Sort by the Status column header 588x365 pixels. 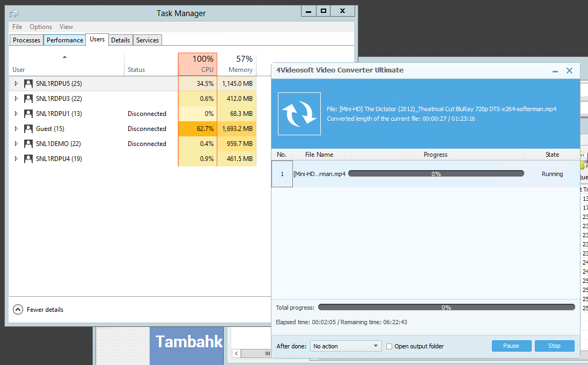[x=151, y=64]
